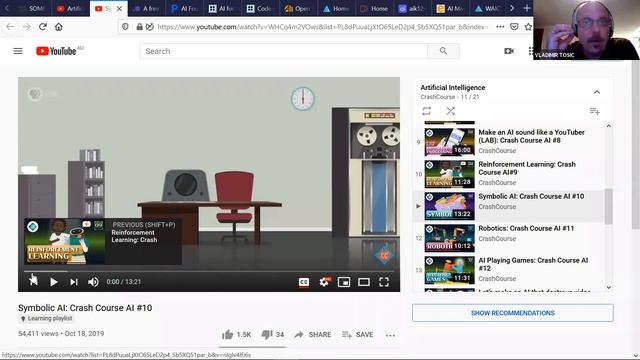Click the SAVE button

point(358,335)
